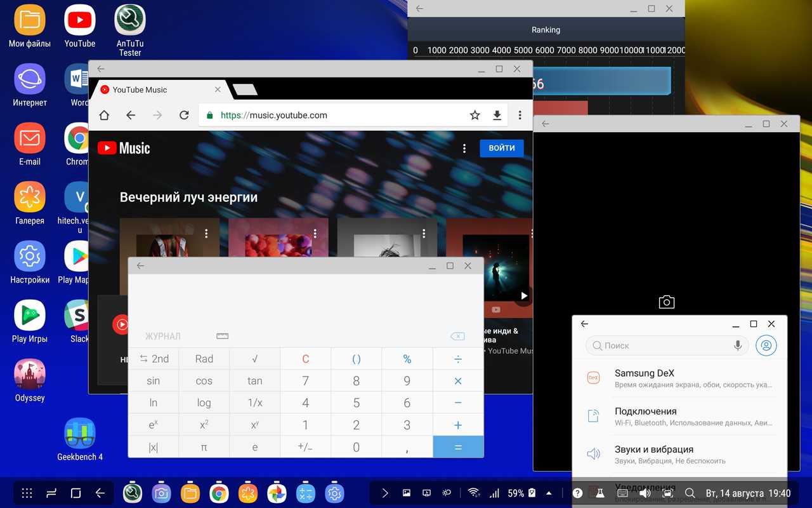This screenshot has width=812, height=508.
Task: Switch calculator to Rad mode
Action: click(204, 359)
